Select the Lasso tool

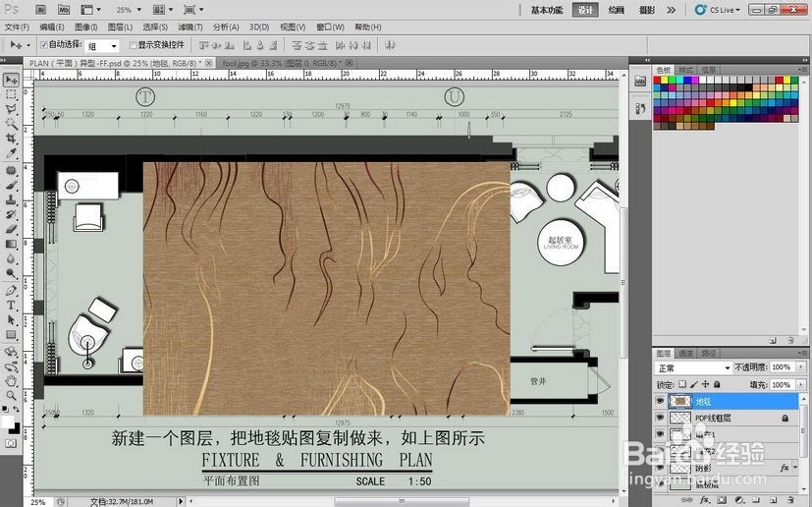[11, 109]
